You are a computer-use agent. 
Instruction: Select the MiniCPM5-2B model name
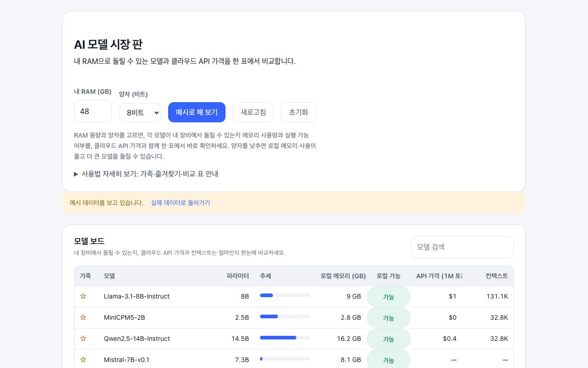coord(124,317)
